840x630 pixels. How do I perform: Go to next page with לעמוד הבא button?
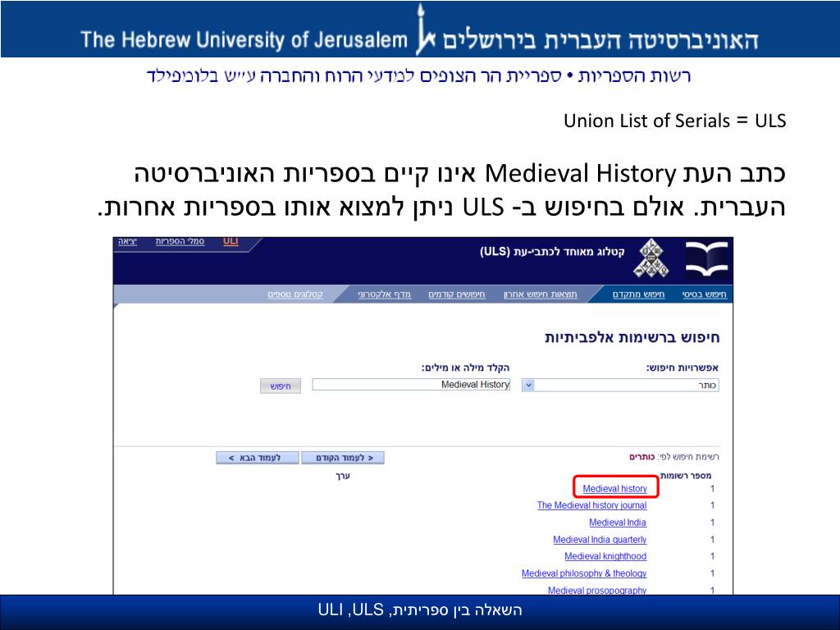(257, 458)
